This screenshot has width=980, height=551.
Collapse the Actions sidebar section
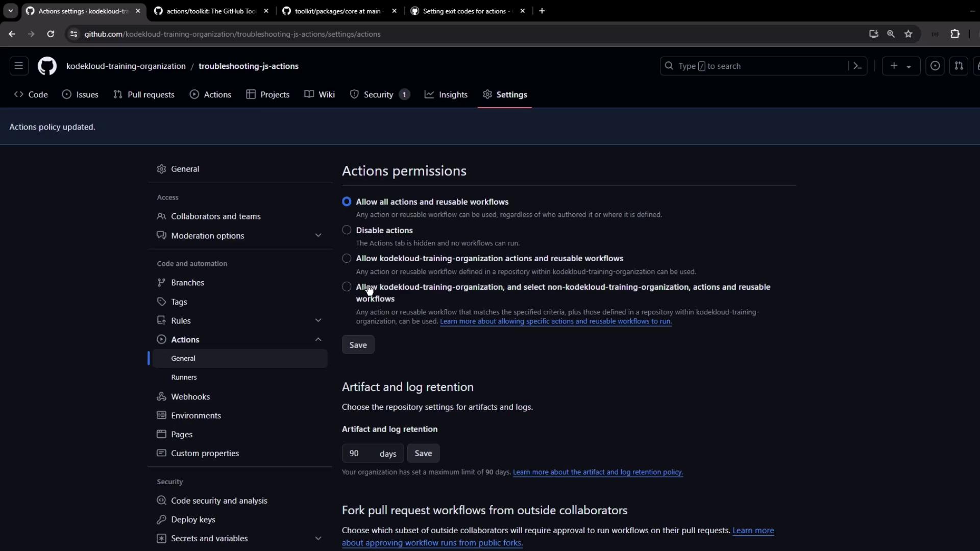(318, 340)
